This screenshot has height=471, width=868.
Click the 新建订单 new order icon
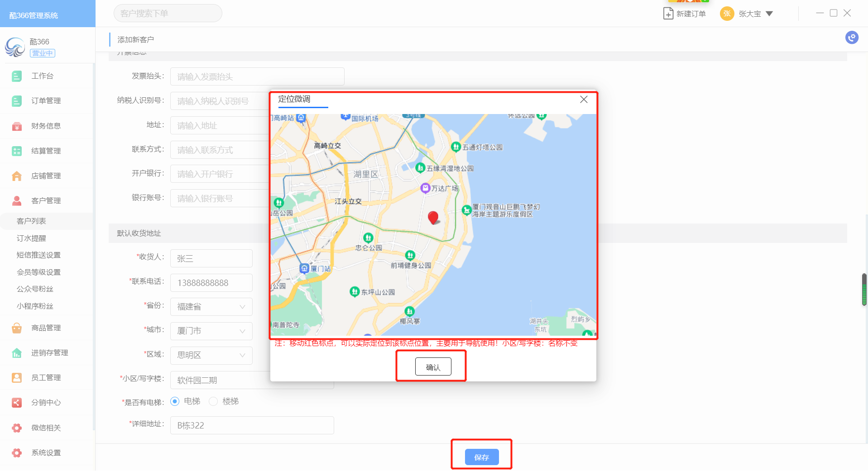coord(668,14)
